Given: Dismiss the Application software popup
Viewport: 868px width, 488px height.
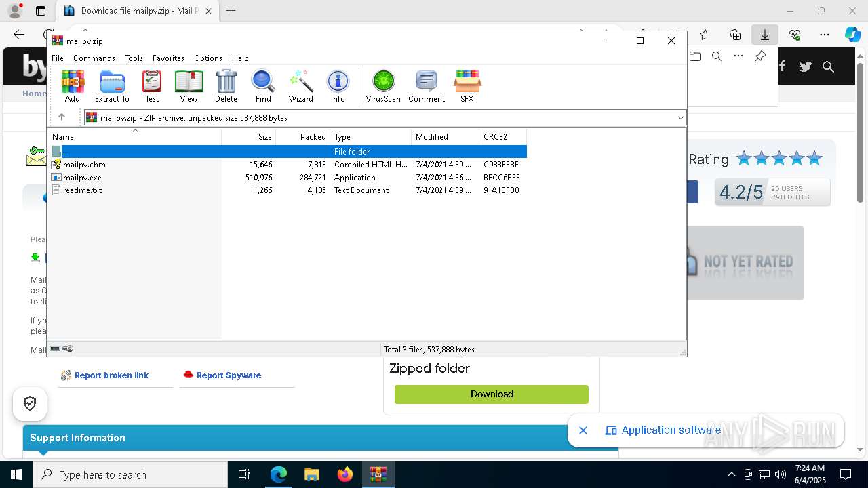Looking at the screenshot, I should tap(583, 430).
